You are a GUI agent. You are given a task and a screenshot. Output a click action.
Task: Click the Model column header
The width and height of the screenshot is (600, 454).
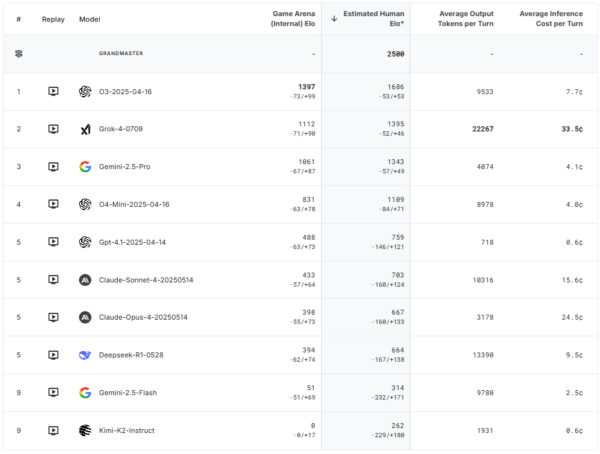tap(90, 19)
